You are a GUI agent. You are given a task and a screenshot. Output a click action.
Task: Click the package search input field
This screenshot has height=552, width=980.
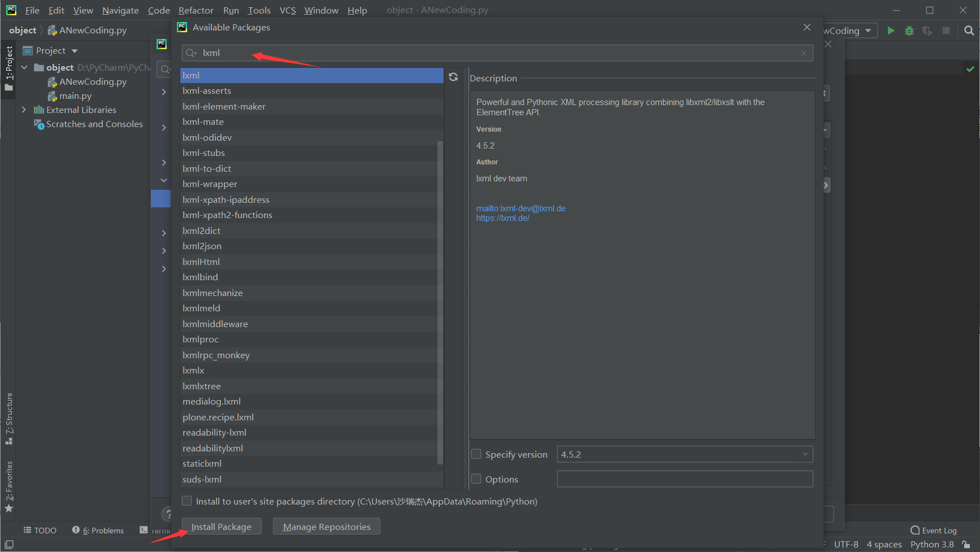[x=497, y=53]
